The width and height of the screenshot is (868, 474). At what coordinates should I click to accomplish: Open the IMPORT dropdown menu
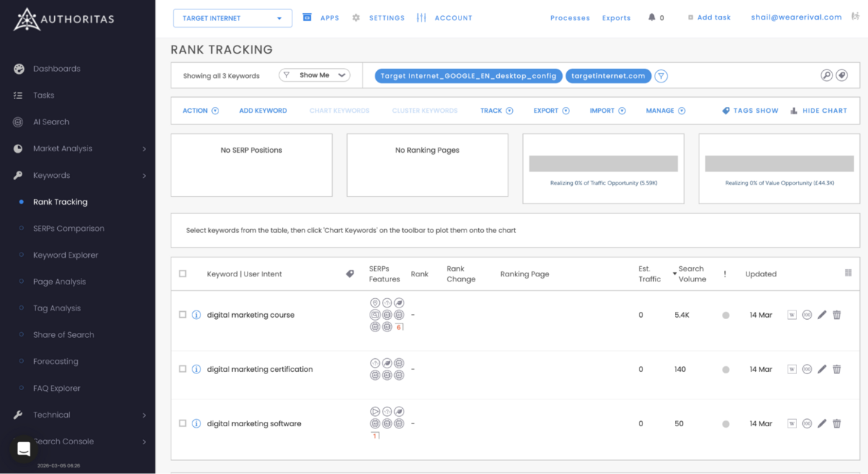(x=607, y=111)
